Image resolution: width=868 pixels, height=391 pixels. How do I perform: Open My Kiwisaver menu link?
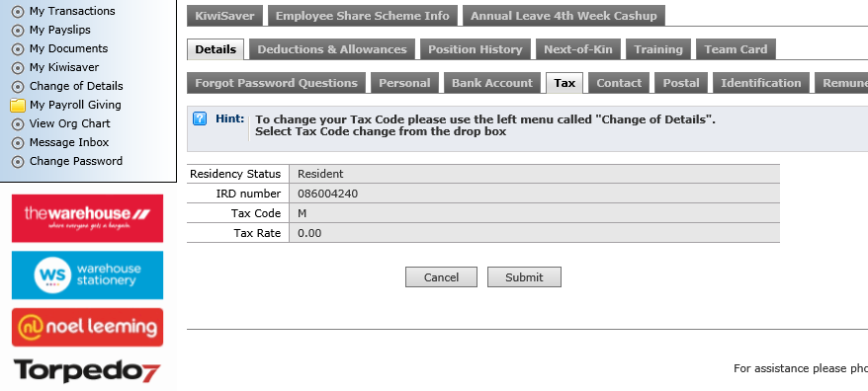coord(64,67)
